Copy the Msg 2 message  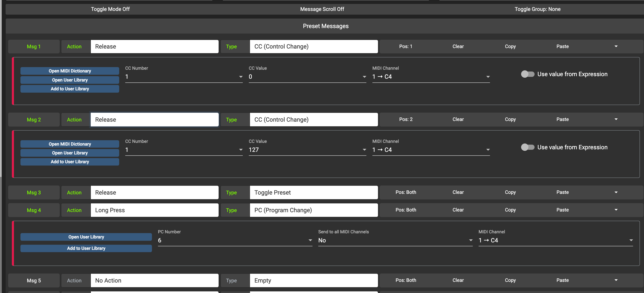click(x=510, y=119)
